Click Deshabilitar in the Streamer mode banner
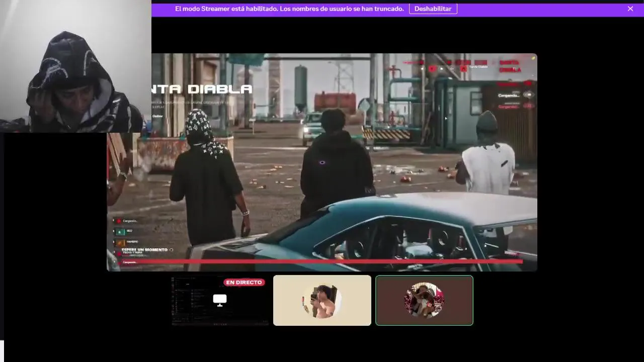 [433, 9]
